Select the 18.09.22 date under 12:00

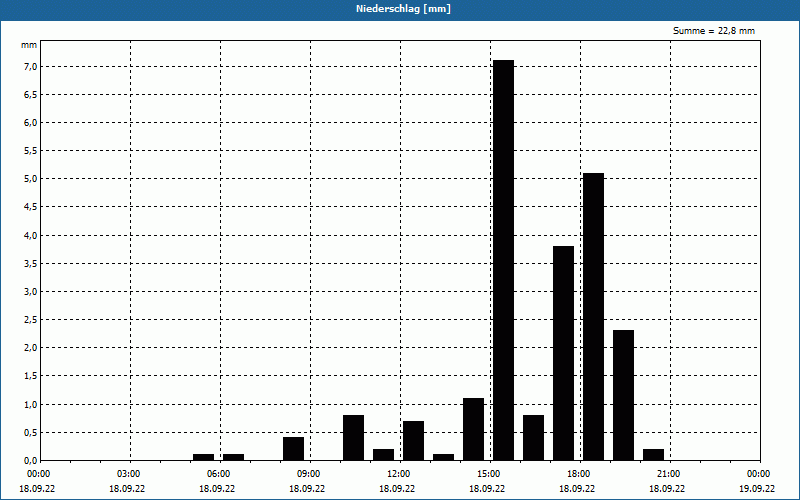coord(397,488)
